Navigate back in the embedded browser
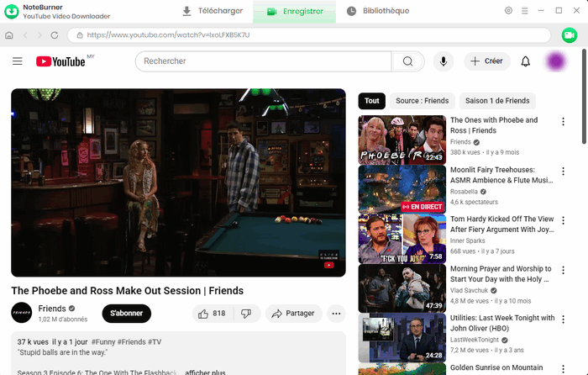The image size is (588, 375). point(25,35)
